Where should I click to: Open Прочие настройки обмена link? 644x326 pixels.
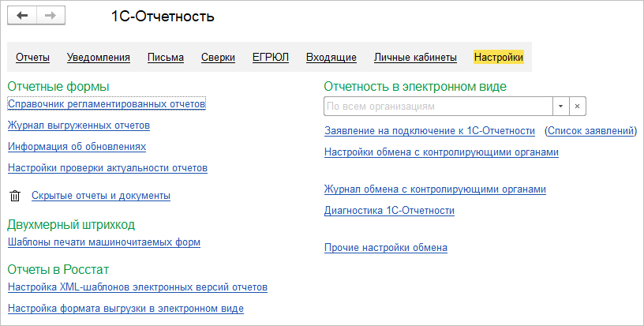[386, 248]
